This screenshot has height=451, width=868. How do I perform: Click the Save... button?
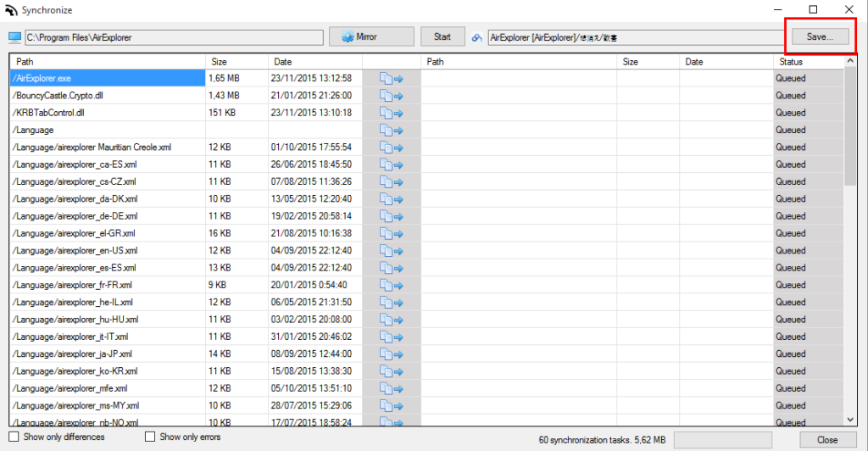coord(820,36)
